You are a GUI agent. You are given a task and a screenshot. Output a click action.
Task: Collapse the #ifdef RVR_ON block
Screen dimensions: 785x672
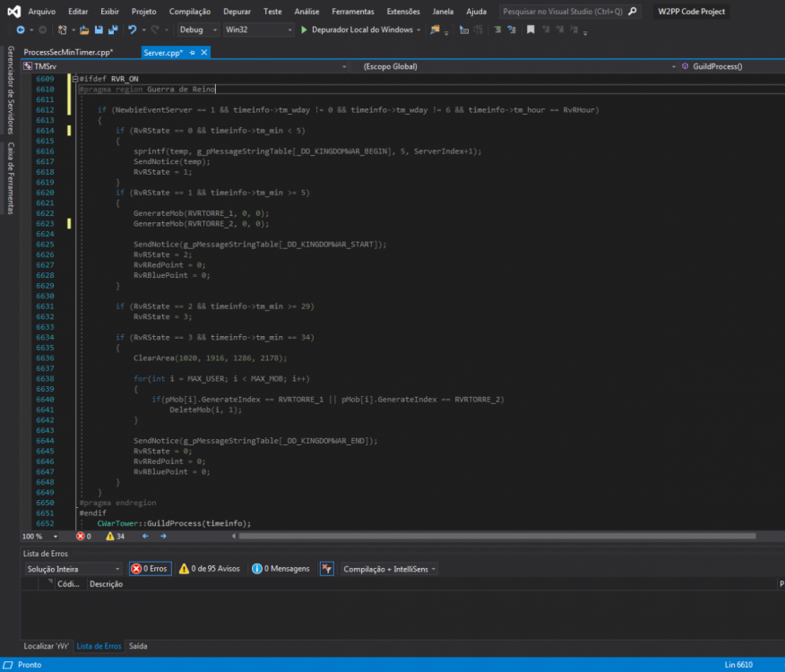[x=75, y=79]
